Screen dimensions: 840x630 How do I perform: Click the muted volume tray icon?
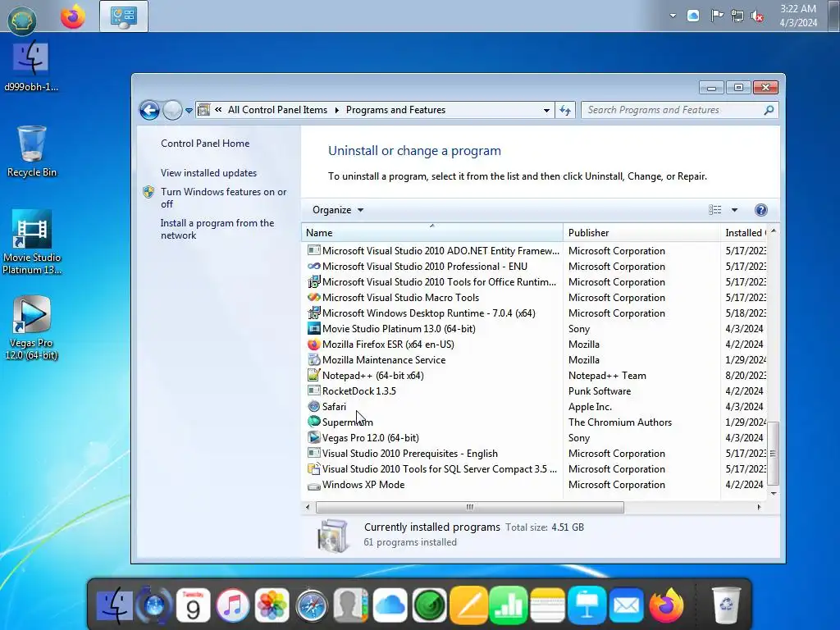757,16
